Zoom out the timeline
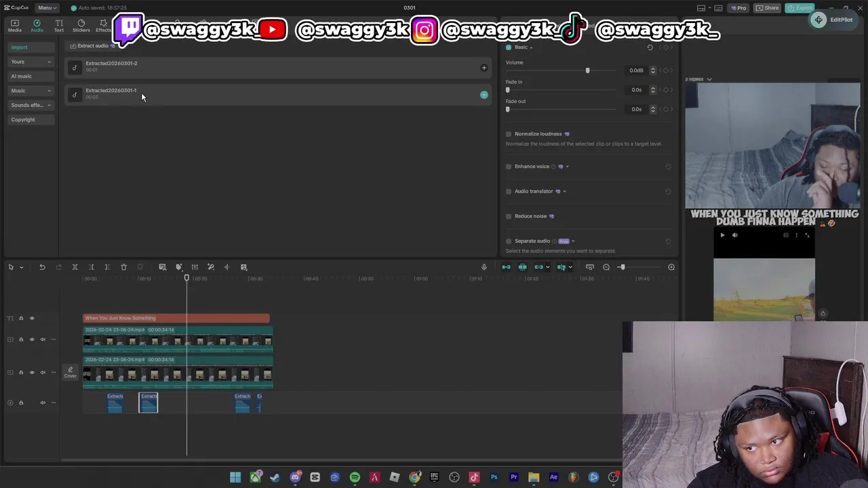Image resolution: width=868 pixels, height=488 pixels. click(x=606, y=267)
